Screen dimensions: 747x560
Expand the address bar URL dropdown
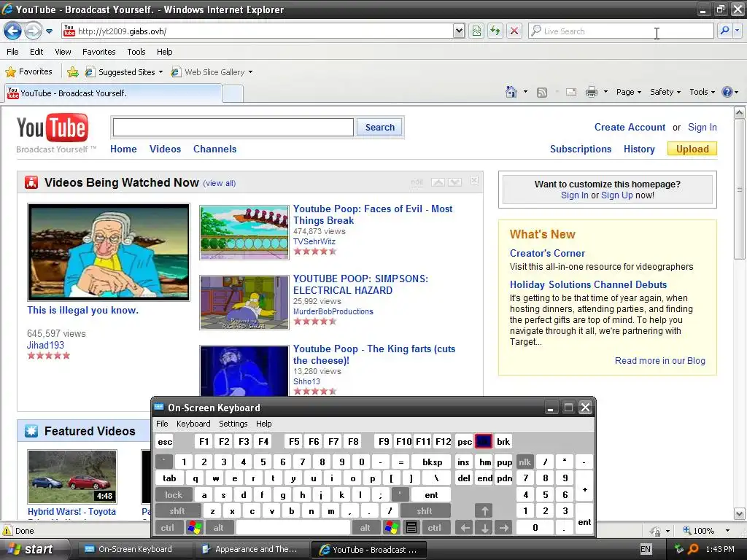(459, 31)
